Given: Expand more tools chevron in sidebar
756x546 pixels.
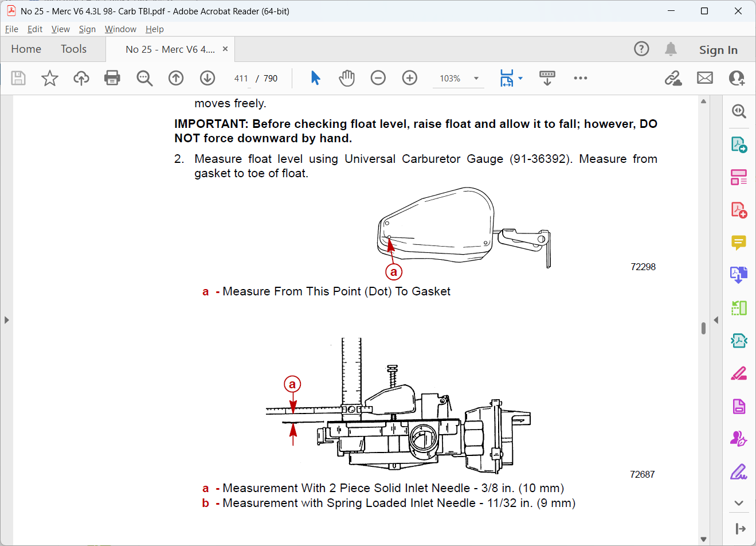Looking at the screenshot, I should pos(739,503).
